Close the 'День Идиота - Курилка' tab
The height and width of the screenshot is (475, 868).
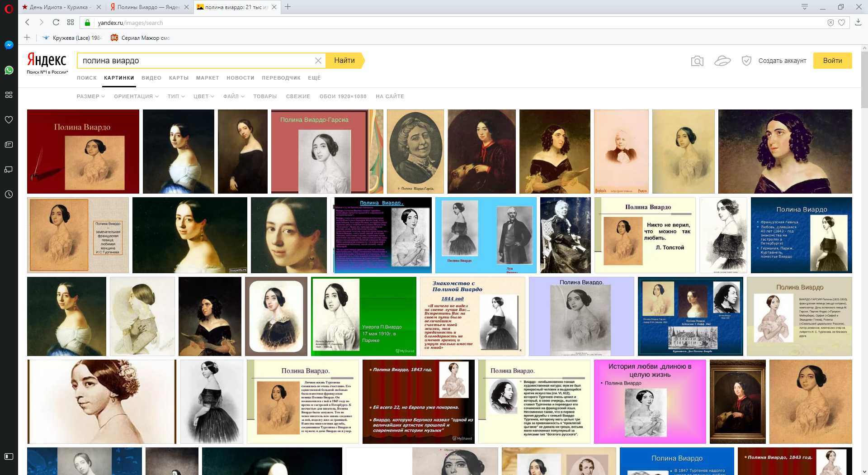tap(99, 7)
